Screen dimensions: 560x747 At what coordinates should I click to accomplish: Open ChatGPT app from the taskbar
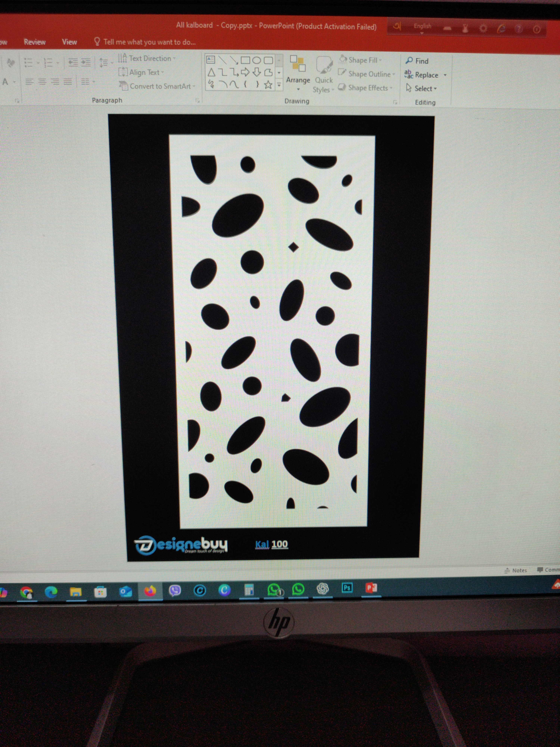(x=323, y=589)
